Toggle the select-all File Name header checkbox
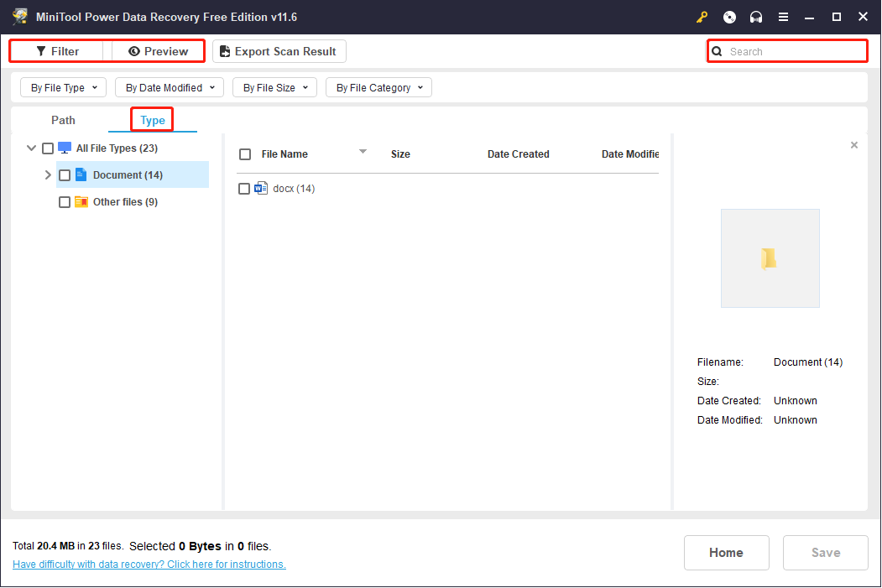The width and height of the screenshot is (882, 588). [245, 154]
